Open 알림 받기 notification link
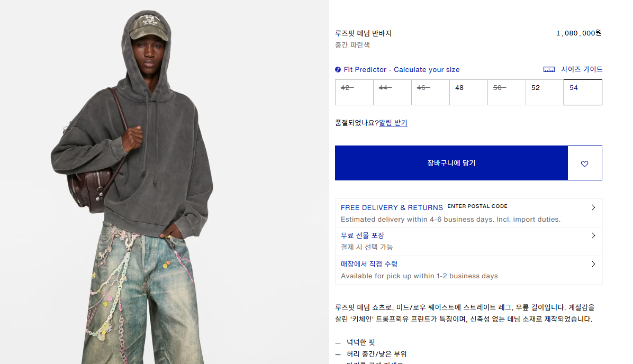633x364 pixels. tap(393, 123)
